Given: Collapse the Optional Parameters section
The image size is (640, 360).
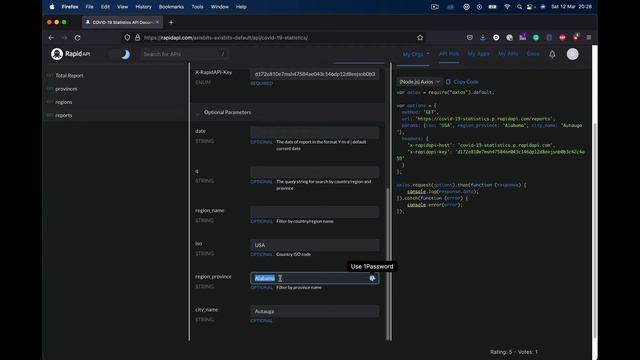Looking at the screenshot, I should pyautogui.click(x=227, y=112).
